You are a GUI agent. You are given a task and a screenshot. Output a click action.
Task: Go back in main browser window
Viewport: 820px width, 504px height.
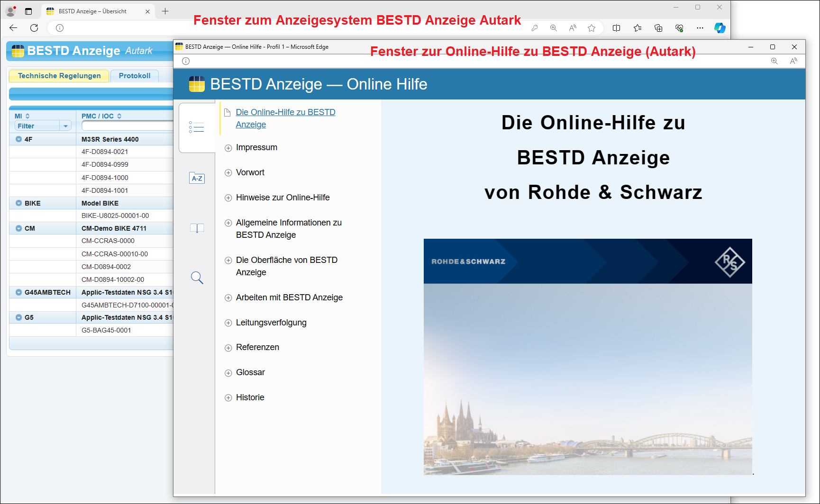13,28
